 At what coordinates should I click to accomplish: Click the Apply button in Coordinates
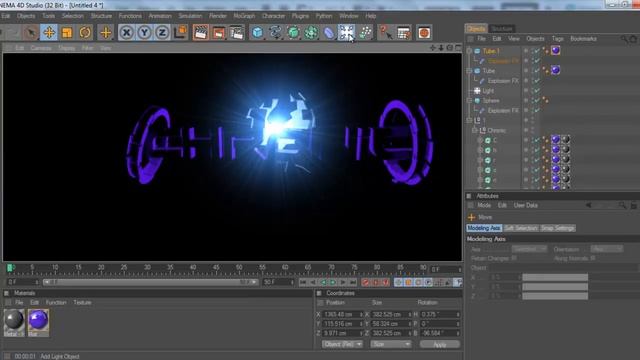[440, 345]
